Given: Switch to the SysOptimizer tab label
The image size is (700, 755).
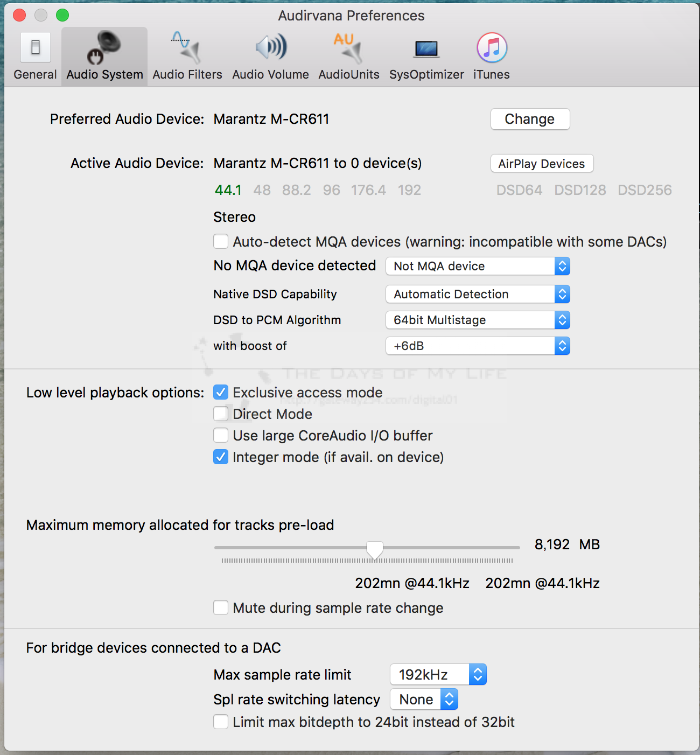Looking at the screenshot, I should coord(427,74).
